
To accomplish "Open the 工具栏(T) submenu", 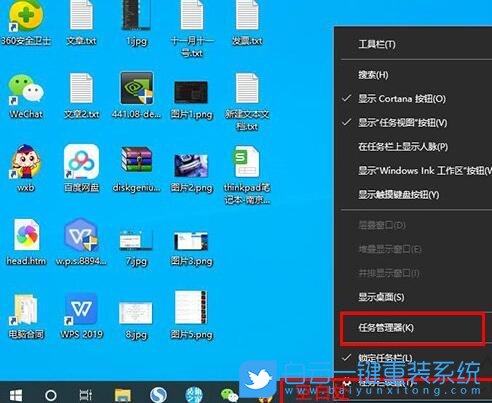I will [x=413, y=44].
